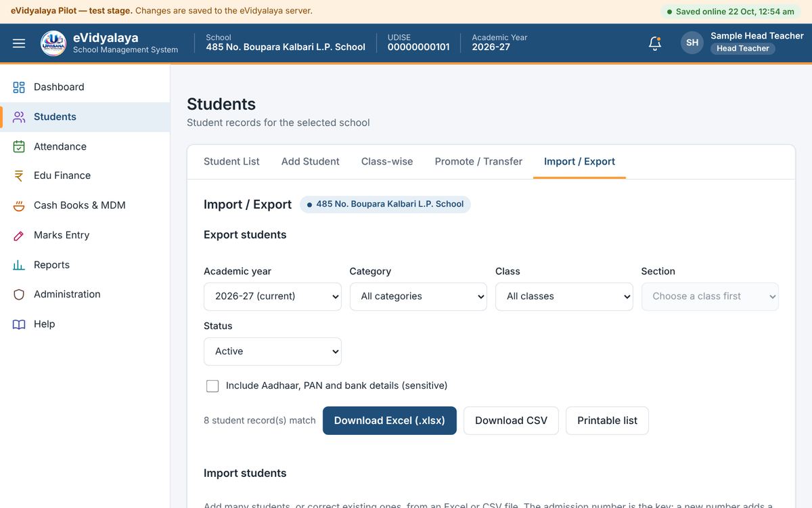Click the Reports bar chart icon
Screen dimensions: 812x508
pos(19,265)
